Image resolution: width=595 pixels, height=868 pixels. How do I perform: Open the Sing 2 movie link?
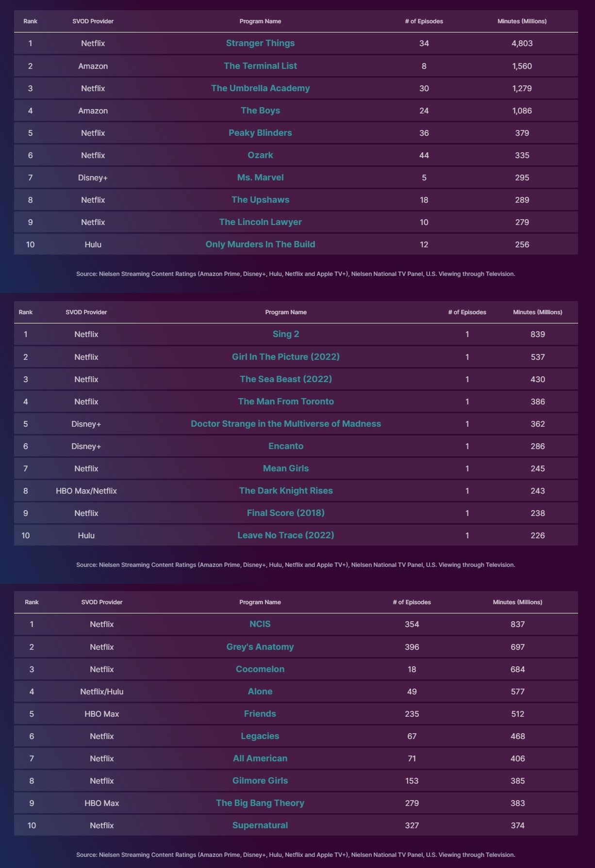pos(285,334)
